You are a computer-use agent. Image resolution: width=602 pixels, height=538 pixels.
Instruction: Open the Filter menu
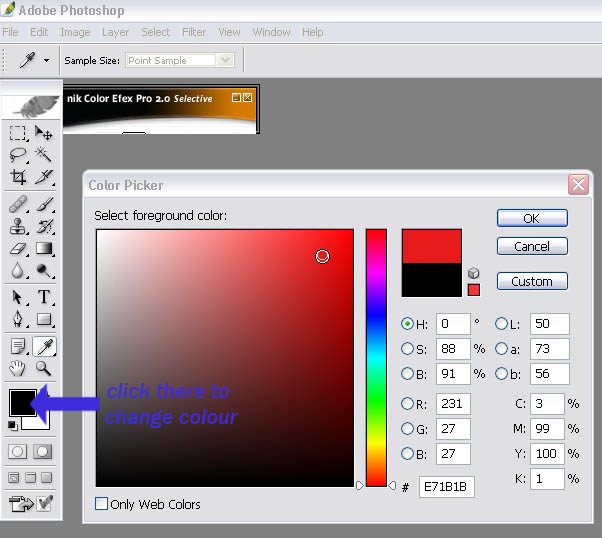193,32
